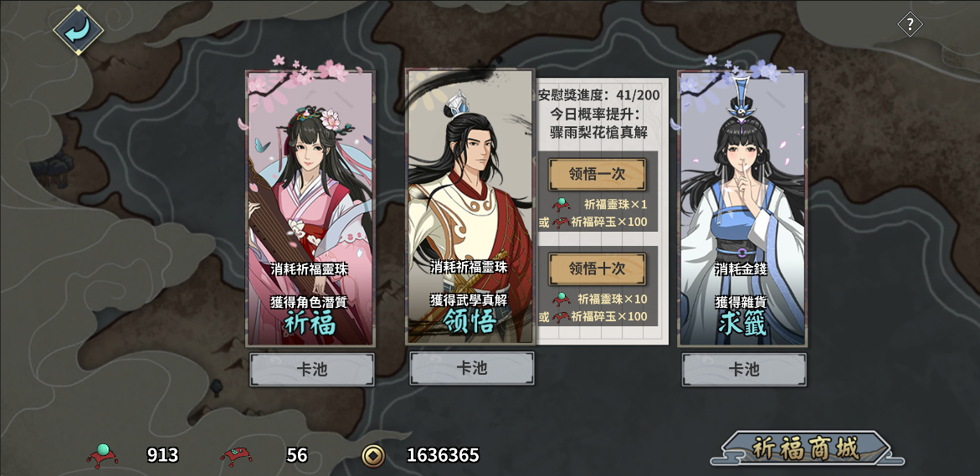Click the 祈福靈珠 bead icon showing 913
This screenshot has height=476, width=980.
tap(102, 455)
